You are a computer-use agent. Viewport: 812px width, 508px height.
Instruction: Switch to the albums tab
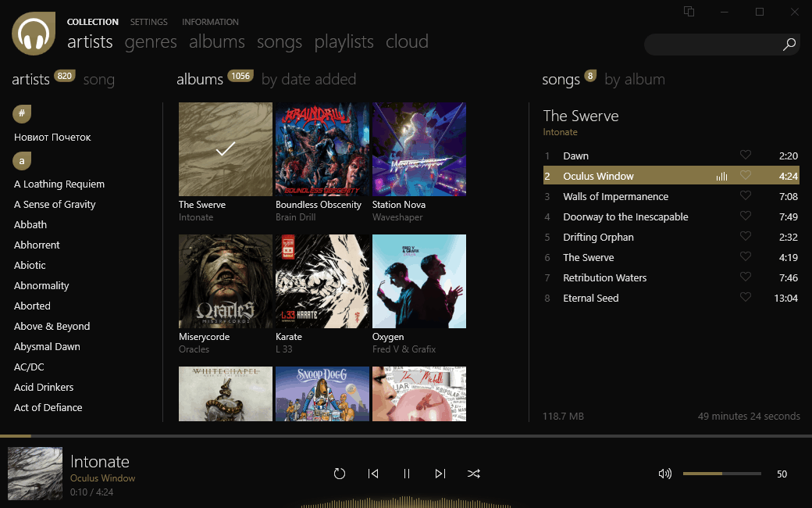(x=217, y=41)
